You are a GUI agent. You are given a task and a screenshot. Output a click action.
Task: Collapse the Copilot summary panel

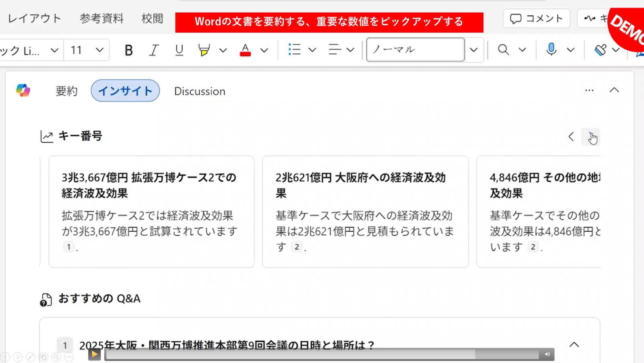click(614, 90)
